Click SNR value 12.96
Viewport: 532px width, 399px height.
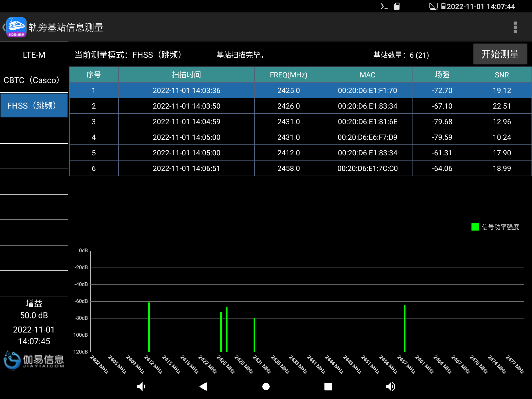[502, 122]
